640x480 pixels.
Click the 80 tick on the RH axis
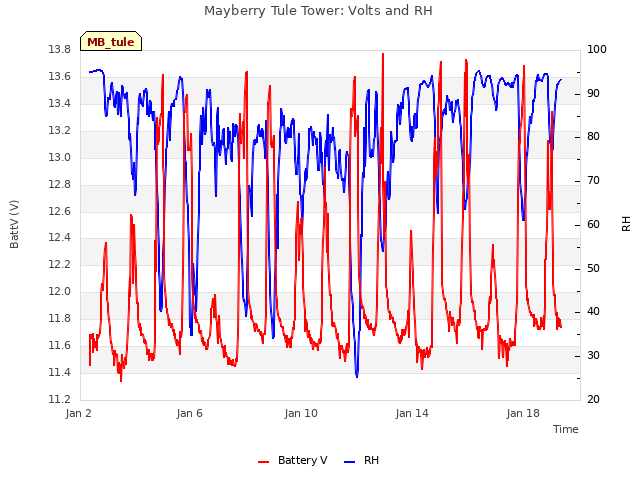[x=593, y=136]
